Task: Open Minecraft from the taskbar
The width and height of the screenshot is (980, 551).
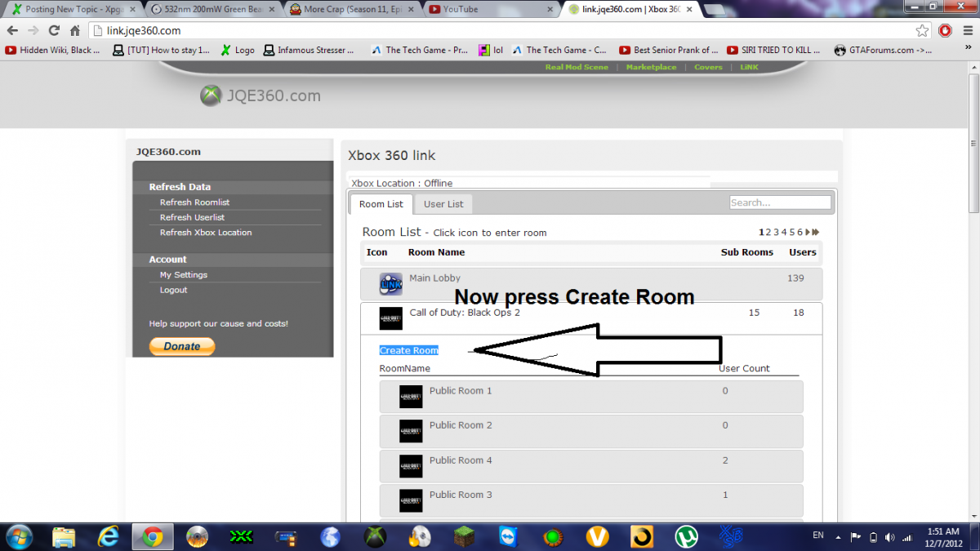Action: point(465,536)
